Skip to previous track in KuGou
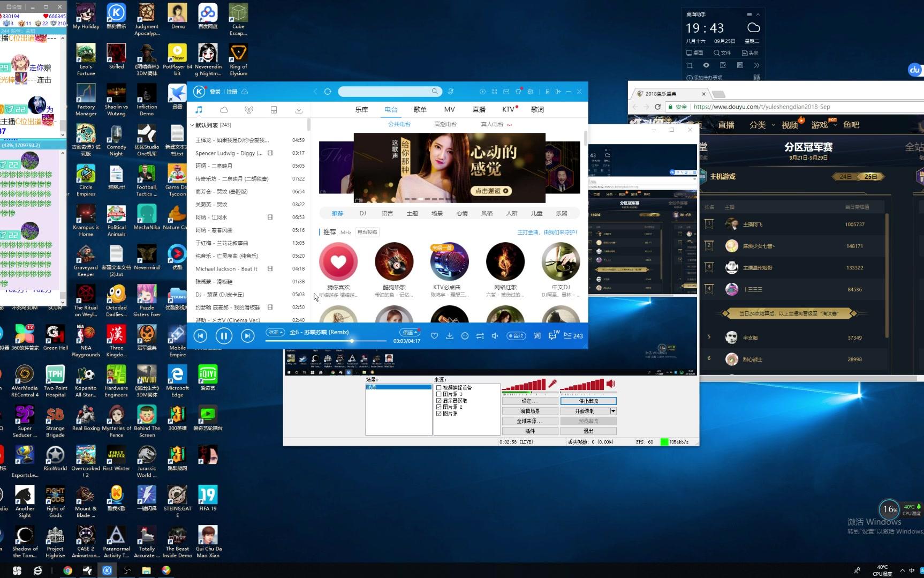924x578 pixels. click(200, 336)
